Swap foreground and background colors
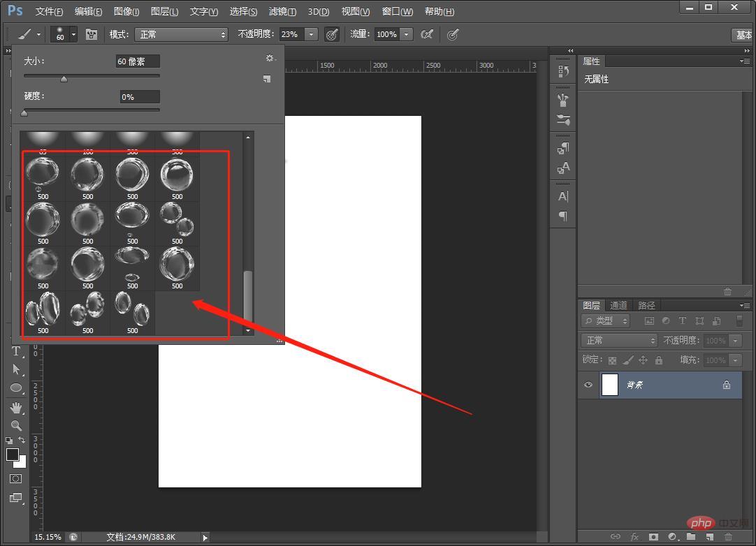The image size is (756, 546). [22, 440]
